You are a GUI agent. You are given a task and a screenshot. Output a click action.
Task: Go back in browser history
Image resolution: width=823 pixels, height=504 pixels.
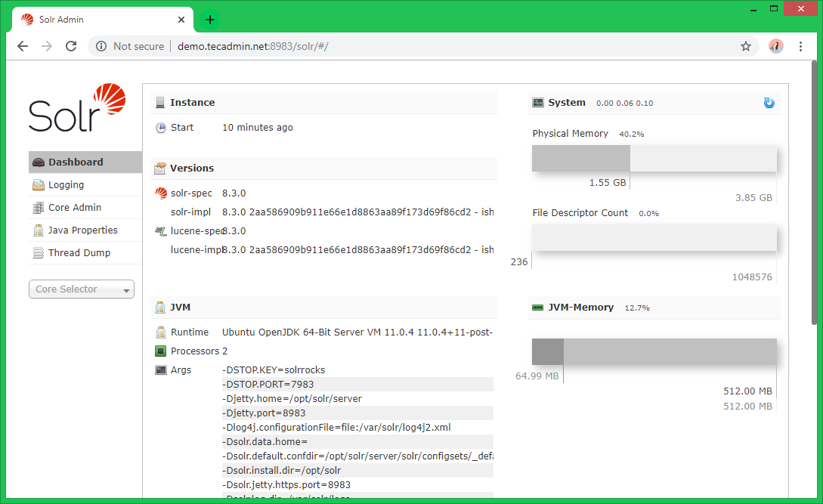[23, 46]
